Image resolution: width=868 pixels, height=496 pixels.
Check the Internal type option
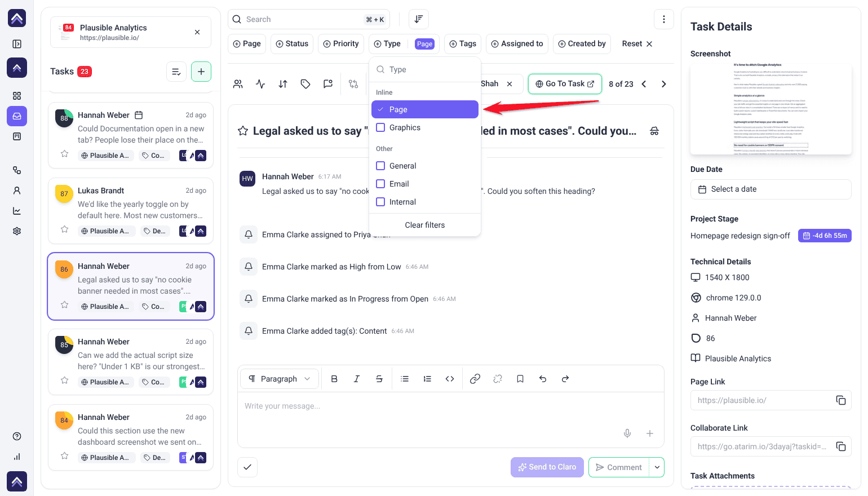(380, 202)
